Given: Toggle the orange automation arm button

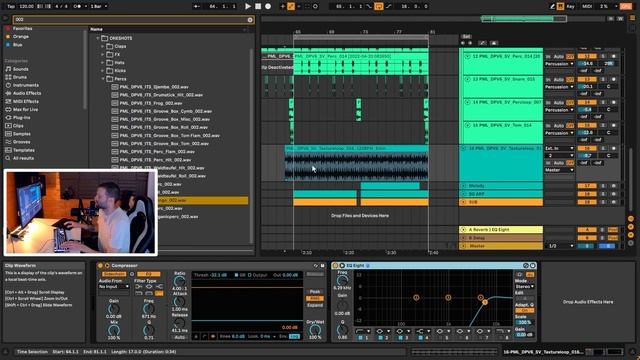Looking at the screenshot, I should [x=291, y=6].
